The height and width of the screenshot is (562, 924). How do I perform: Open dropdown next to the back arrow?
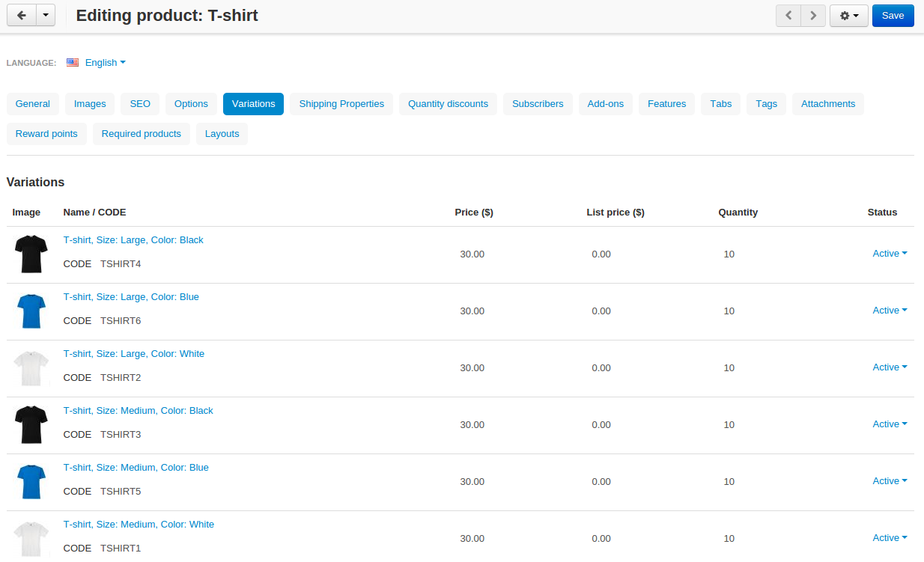46,15
